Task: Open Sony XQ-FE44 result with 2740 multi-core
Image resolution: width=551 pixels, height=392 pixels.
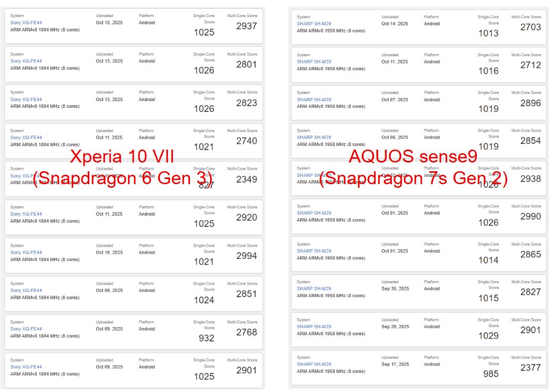Action: coord(26,138)
